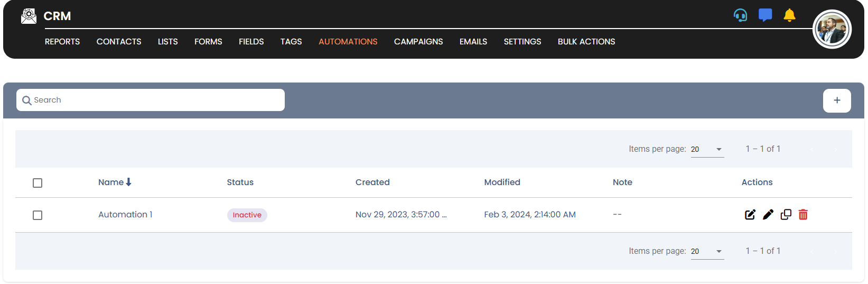Open the Contacts menu
Image resolution: width=868 pixels, height=284 pixels.
coord(119,42)
